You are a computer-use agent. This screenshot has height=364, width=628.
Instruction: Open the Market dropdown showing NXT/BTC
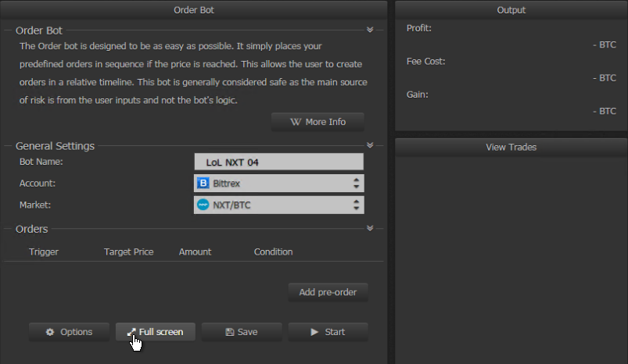point(278,205)
